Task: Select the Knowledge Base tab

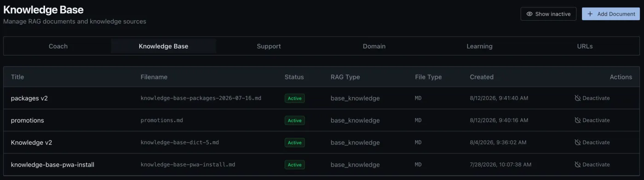Action: click(x=163, y=46)
